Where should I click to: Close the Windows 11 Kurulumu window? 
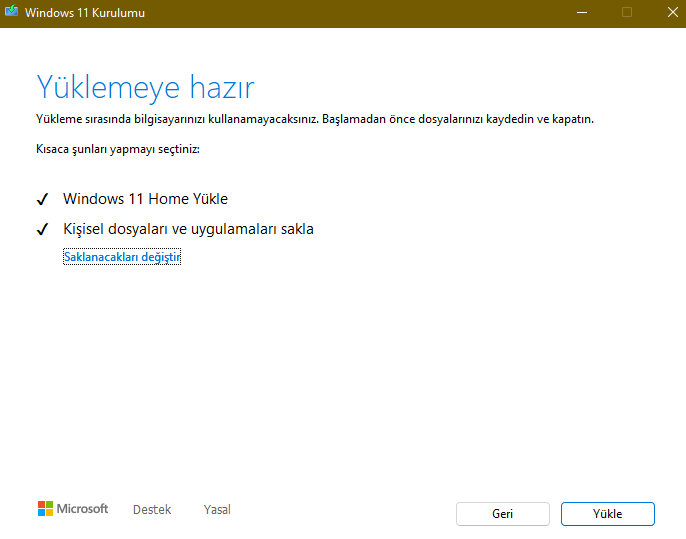click(672, 13)
